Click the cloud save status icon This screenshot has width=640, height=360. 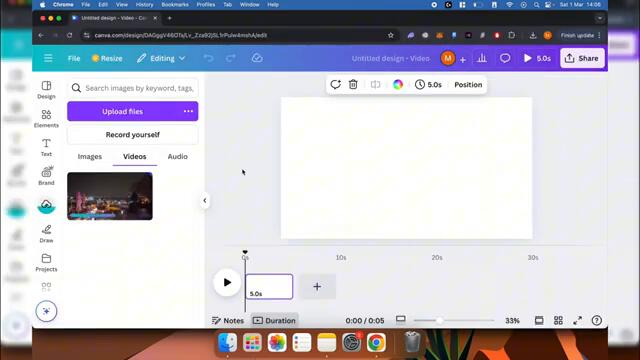point(257,58)
